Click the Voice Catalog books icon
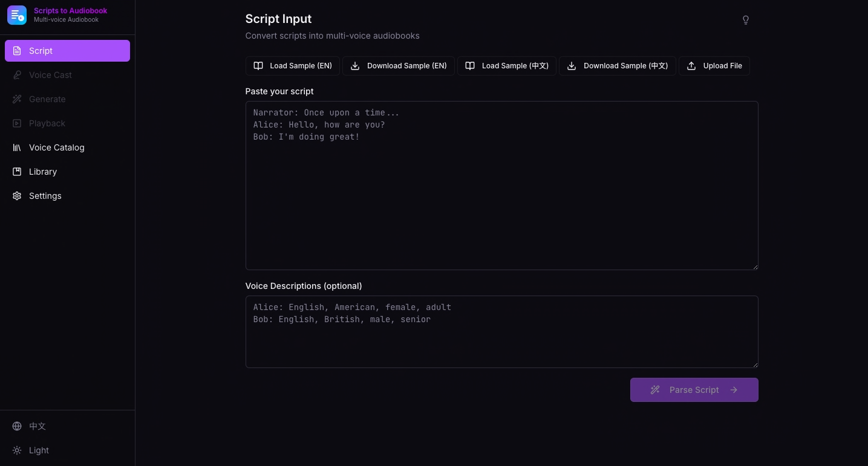 tap(17, 147)
